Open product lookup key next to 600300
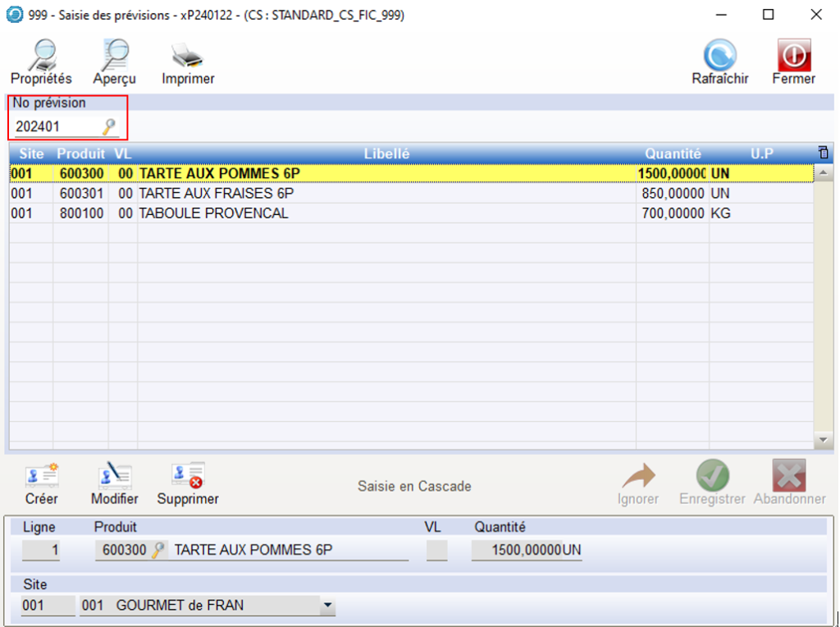The height and width of the screenshot is (627, 840). tap(157, 550)
